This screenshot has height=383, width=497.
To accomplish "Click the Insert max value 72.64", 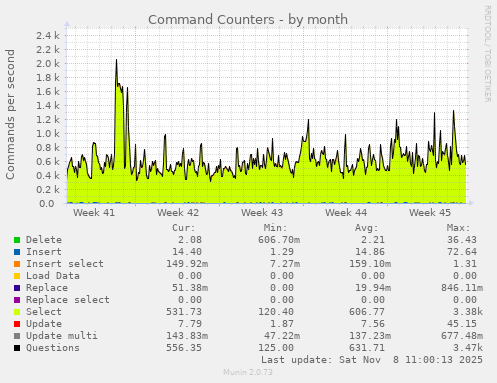I will (462, 252).
